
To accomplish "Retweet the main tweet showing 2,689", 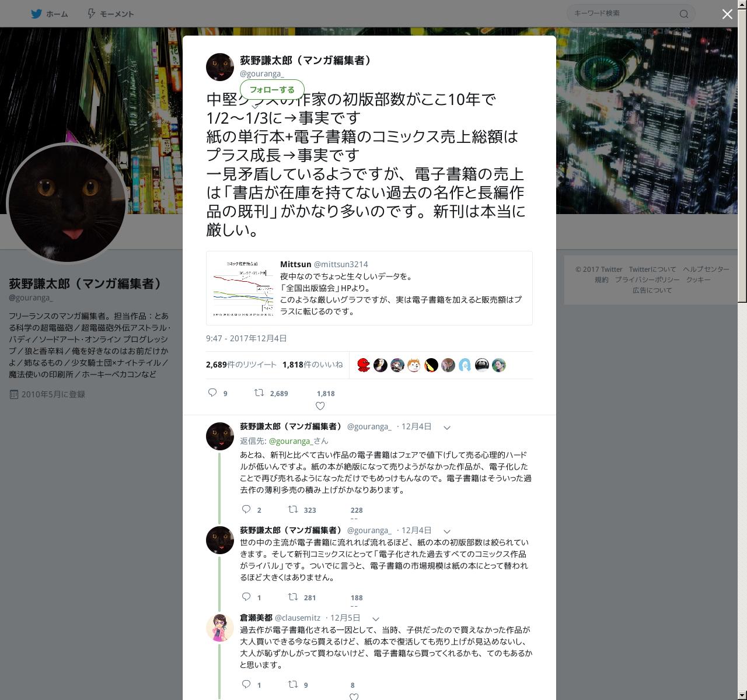I will pyautogui.click(x=259, y=393).
